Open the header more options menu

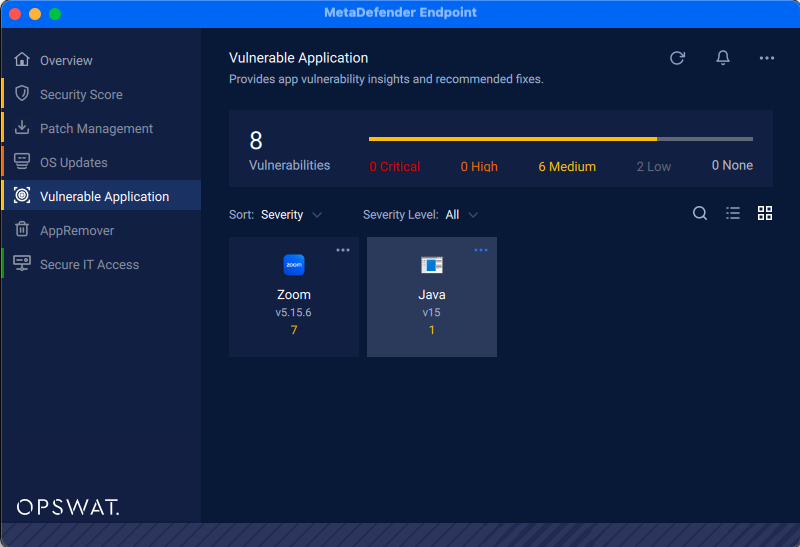766,58
